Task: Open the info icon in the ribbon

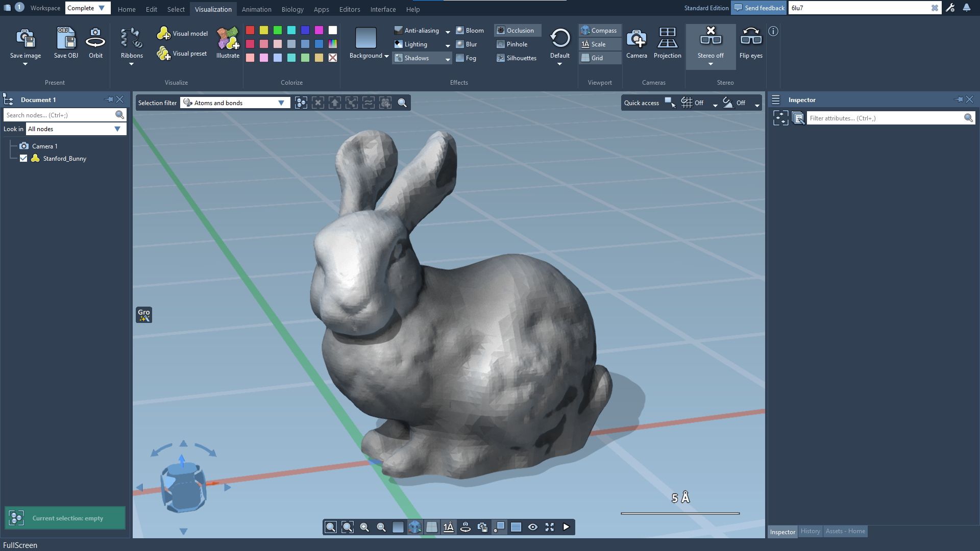Action: (773, 31)
